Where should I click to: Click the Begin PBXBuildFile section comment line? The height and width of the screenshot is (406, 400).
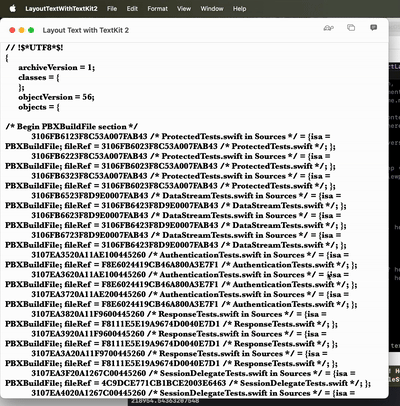point(71,127)
